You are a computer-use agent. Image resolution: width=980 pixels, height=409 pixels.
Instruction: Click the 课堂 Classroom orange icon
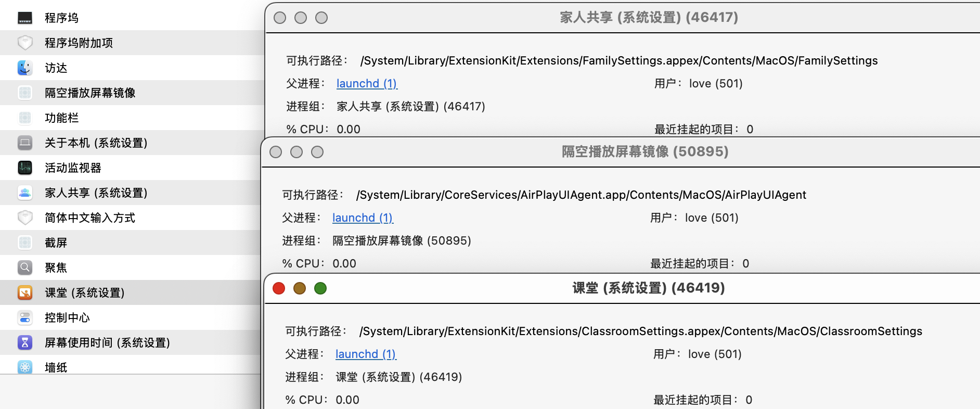(25, 292)
